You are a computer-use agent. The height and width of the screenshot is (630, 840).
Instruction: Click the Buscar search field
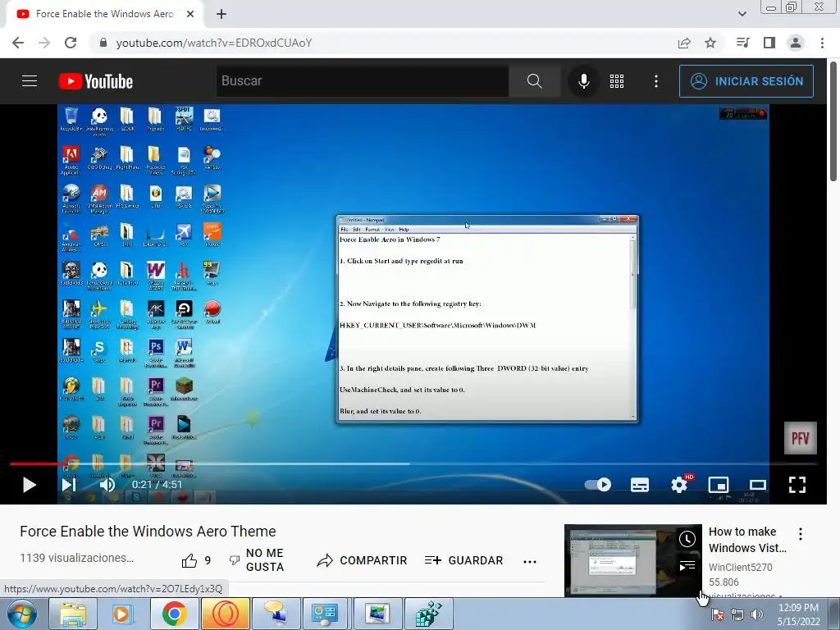(x=362, y=81)
